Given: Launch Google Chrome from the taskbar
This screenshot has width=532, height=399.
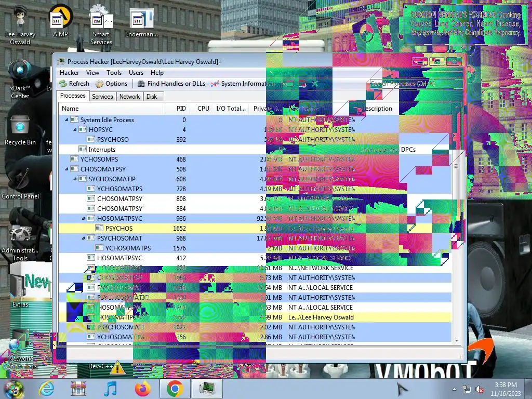Looking at the screenshot, I should coord(175,389).
